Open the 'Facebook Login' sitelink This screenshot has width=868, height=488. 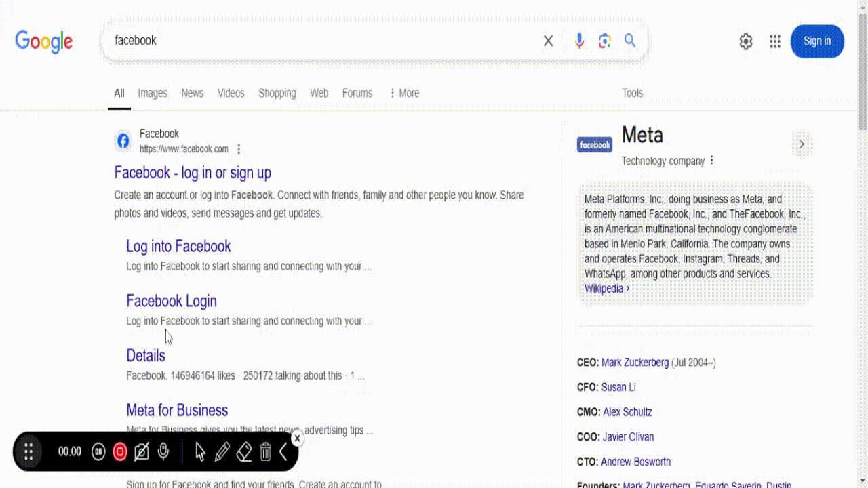tap(172, 301)
